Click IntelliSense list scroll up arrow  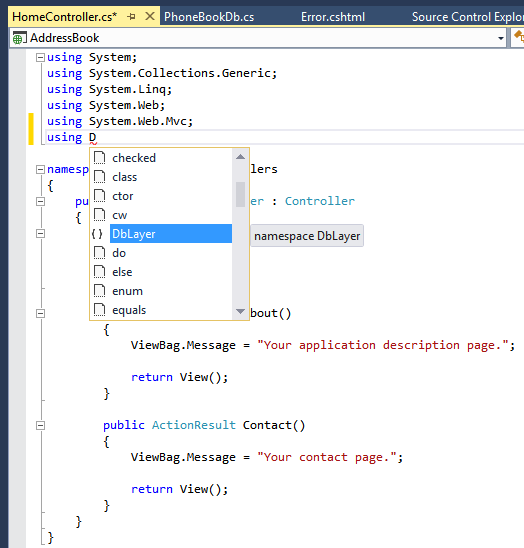240,157
